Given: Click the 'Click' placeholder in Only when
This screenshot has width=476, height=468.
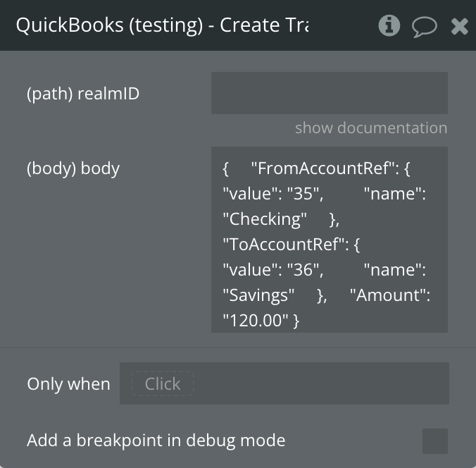Looking at the screenshot, I should [163, 384].
